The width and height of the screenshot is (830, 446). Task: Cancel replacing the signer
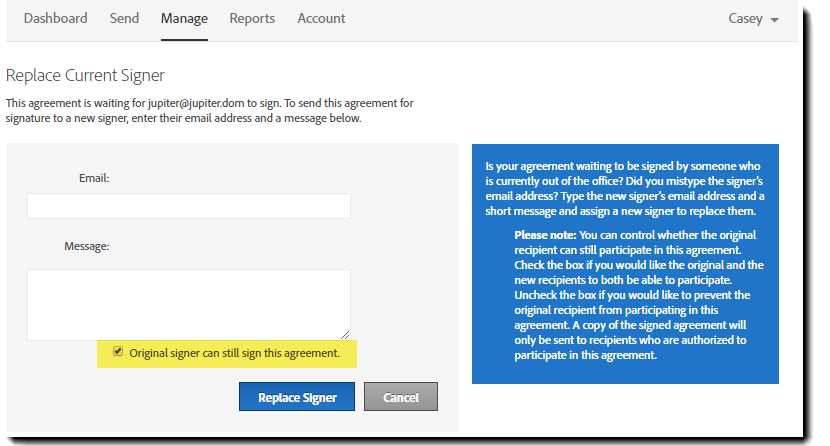401,397
